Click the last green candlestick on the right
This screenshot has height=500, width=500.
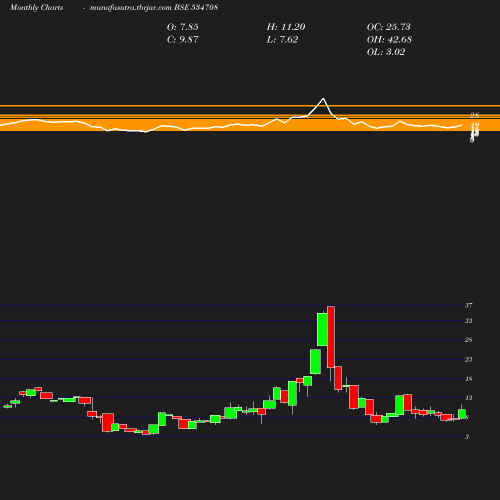point(462,414)
